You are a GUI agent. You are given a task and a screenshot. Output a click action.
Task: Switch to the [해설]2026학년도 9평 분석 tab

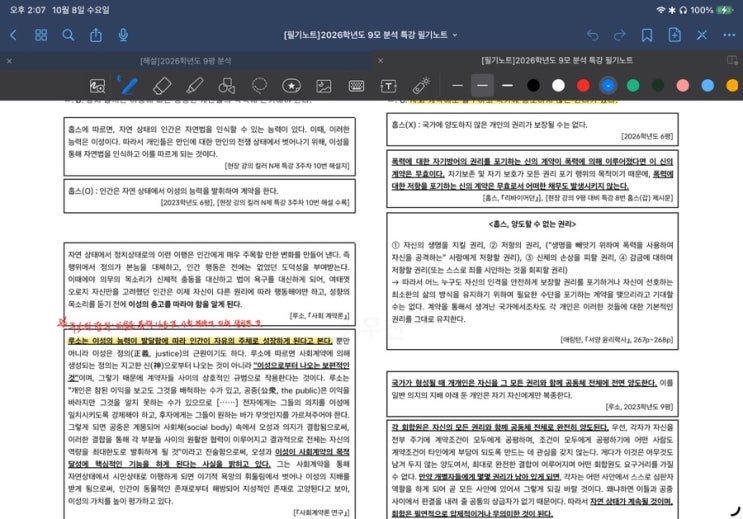[186, 61]
